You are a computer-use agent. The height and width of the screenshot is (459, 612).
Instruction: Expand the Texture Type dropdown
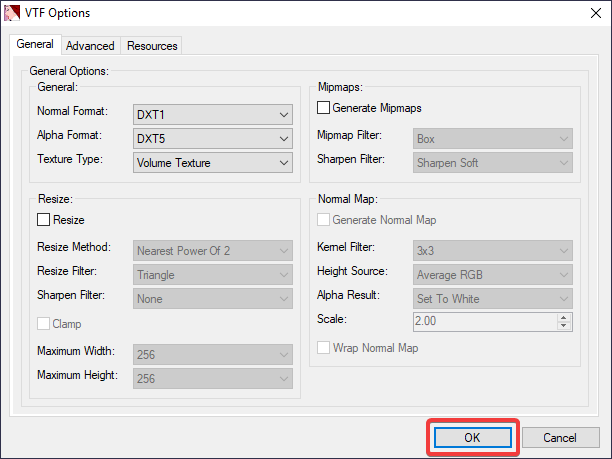[213, 163]
